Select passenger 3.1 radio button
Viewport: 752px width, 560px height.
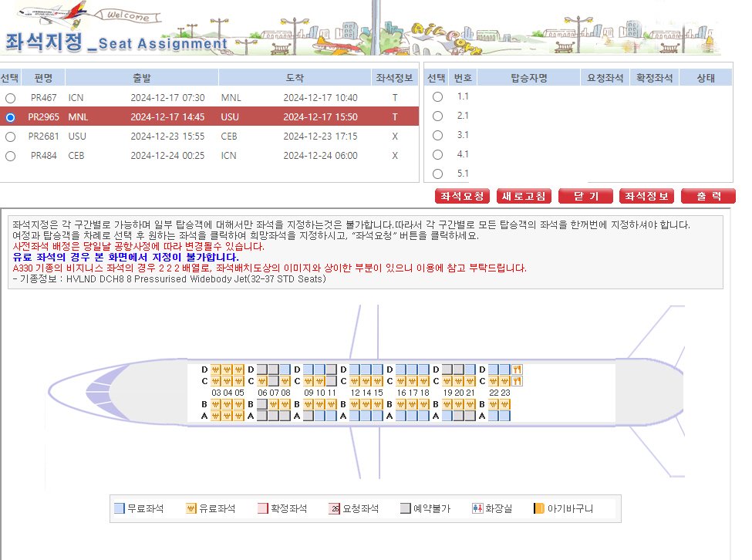coord(437,136)
